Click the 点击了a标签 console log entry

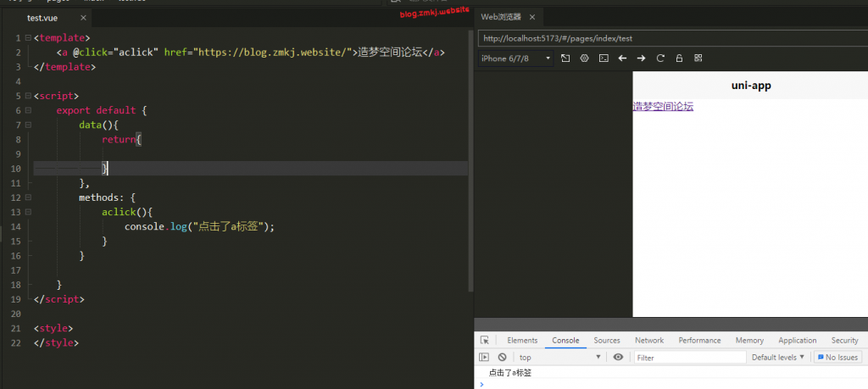(x=509, y=373)
